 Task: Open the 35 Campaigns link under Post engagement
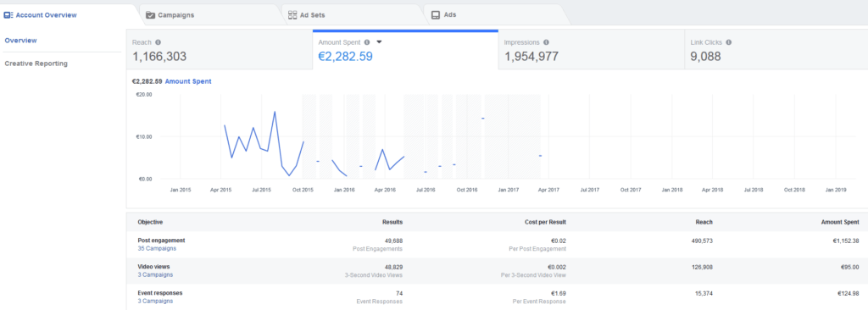point(157,248)
